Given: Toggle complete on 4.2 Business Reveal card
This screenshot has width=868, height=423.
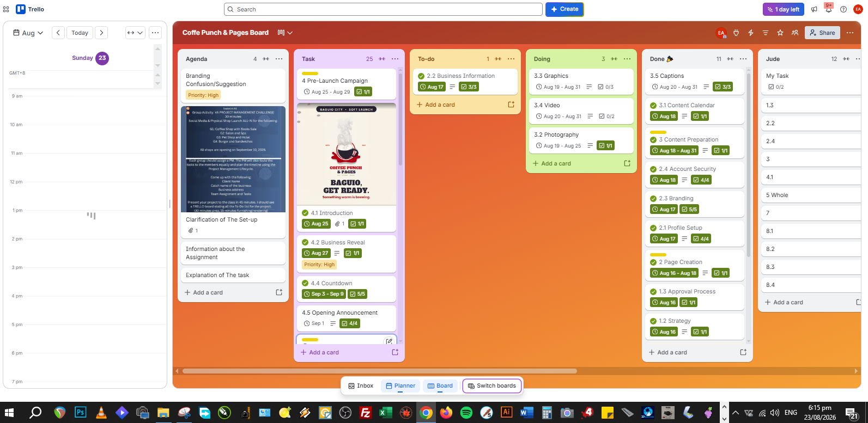Looking at the screenshot, I should pyautogui.click(x=305, y=242).
